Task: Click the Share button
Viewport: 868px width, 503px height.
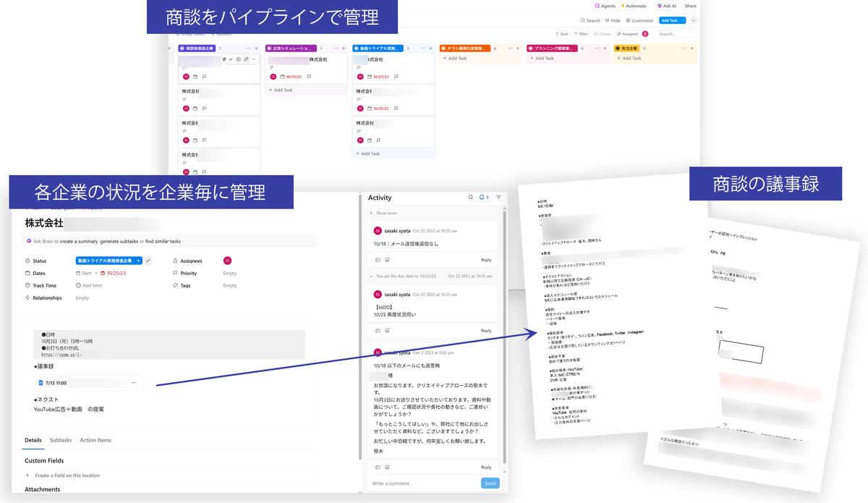Action: [691, 6]
